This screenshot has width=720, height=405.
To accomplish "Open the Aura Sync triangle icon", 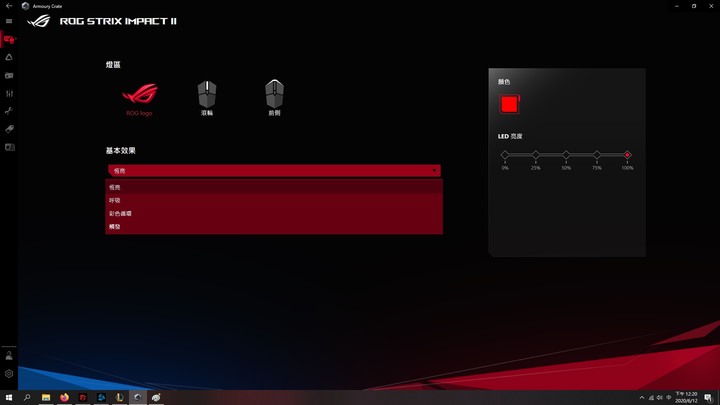I will pos(9,57).
